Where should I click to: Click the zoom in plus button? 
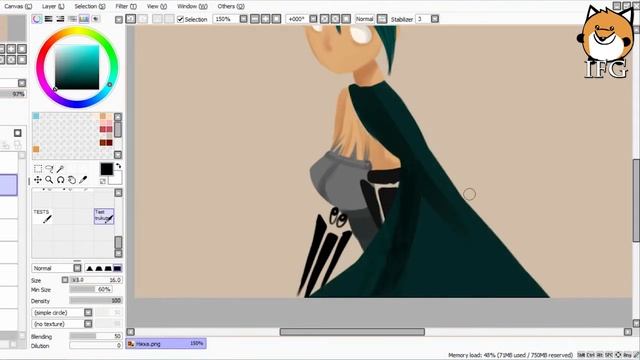pos(265,19)
